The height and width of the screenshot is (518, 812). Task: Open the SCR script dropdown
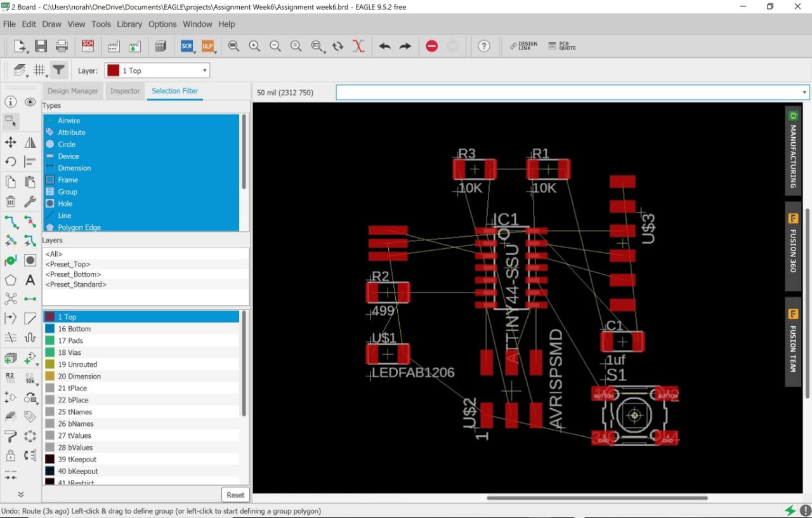click(187, 46)
